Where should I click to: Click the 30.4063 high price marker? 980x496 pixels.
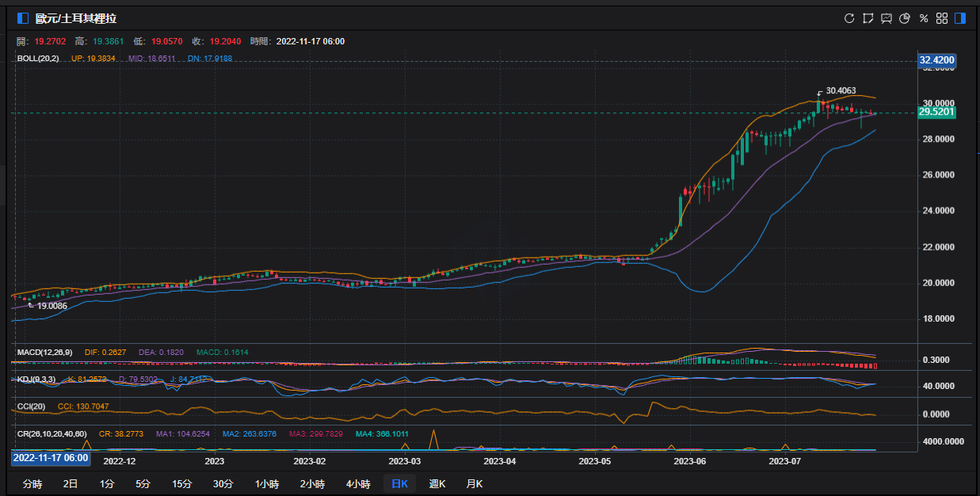point(842,91)
